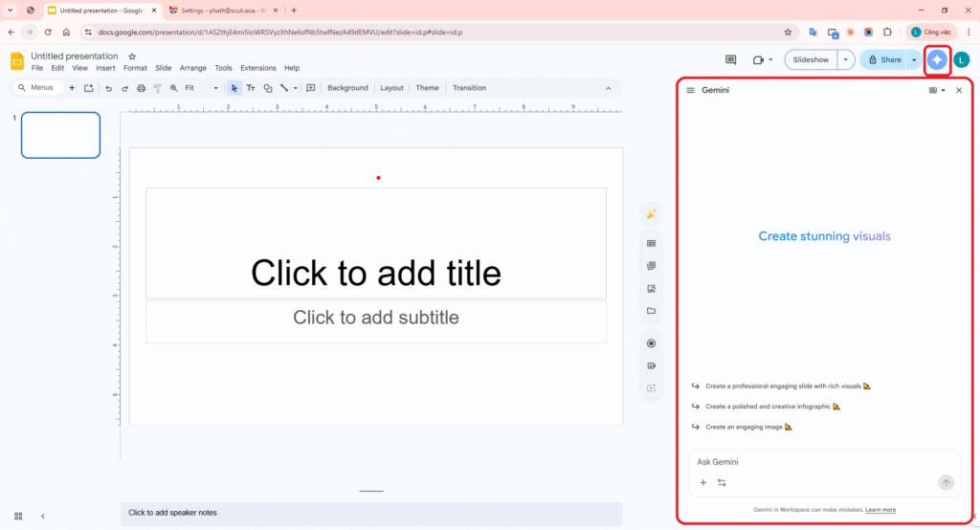Open the Insert menu
Image resolution: width=980 pixels, height=530 pixels.
105,68
